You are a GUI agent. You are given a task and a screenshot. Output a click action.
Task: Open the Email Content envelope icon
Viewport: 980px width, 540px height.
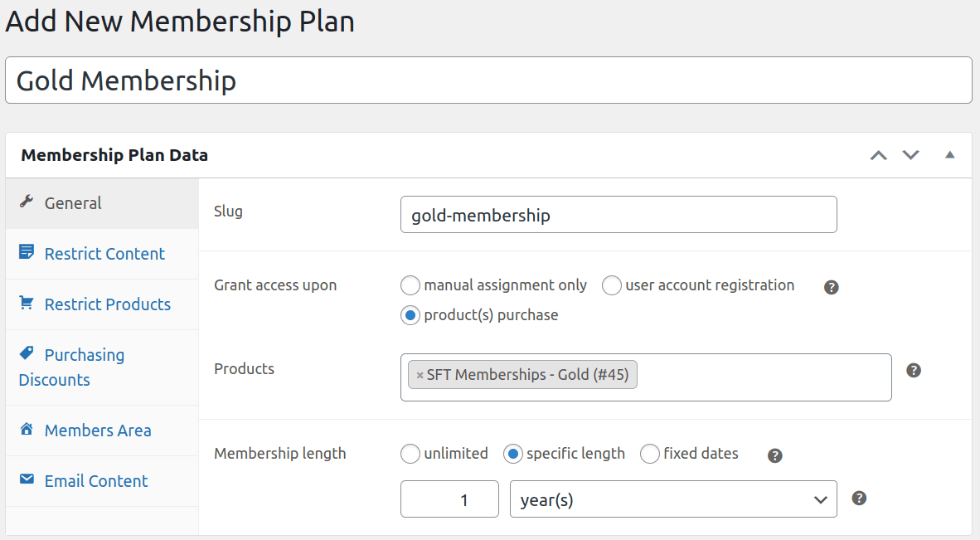27,480
